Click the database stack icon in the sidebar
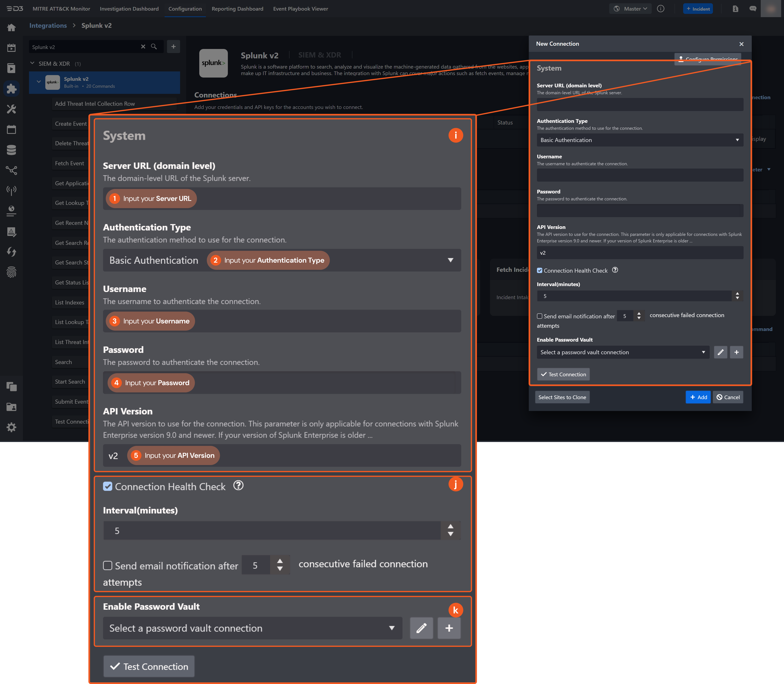This screenshot has width=784, height=684. (11, 150)
